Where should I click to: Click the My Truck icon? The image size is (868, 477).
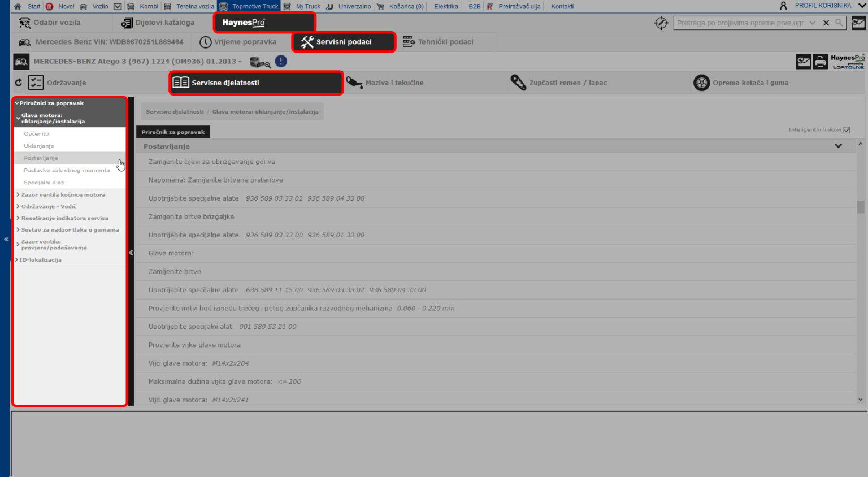pyautogui.click(x=288, y=7)
